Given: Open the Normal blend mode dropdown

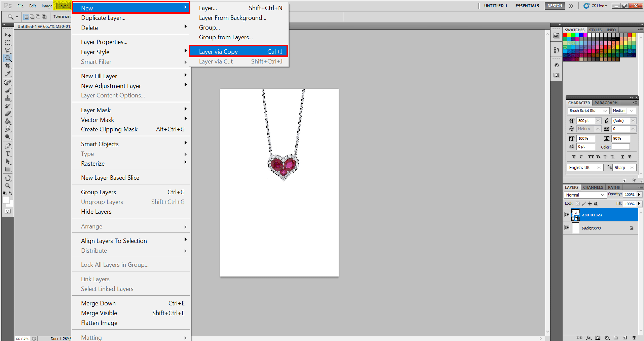Looking at the screenshot, I should click(x=585, y=195).
